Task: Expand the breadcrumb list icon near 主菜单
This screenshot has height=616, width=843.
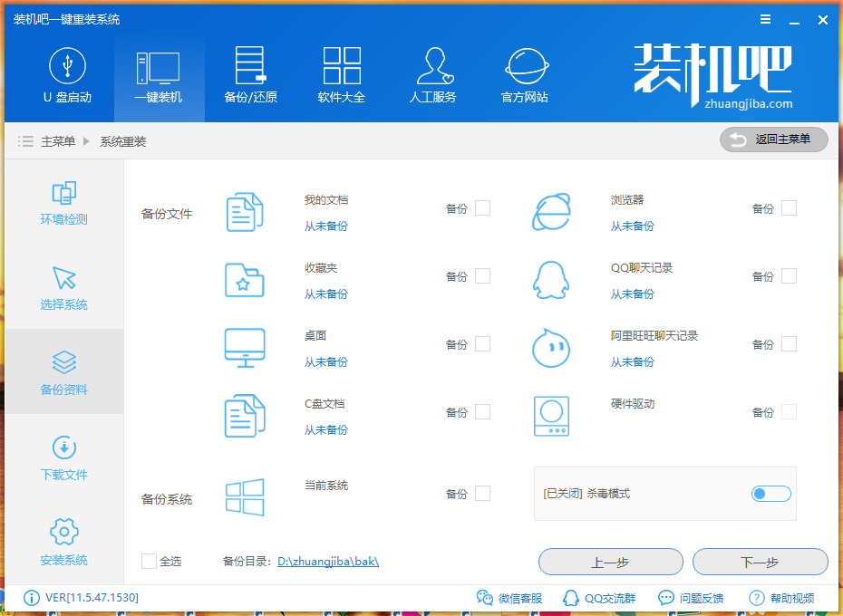Action: (x=25, y=140)
